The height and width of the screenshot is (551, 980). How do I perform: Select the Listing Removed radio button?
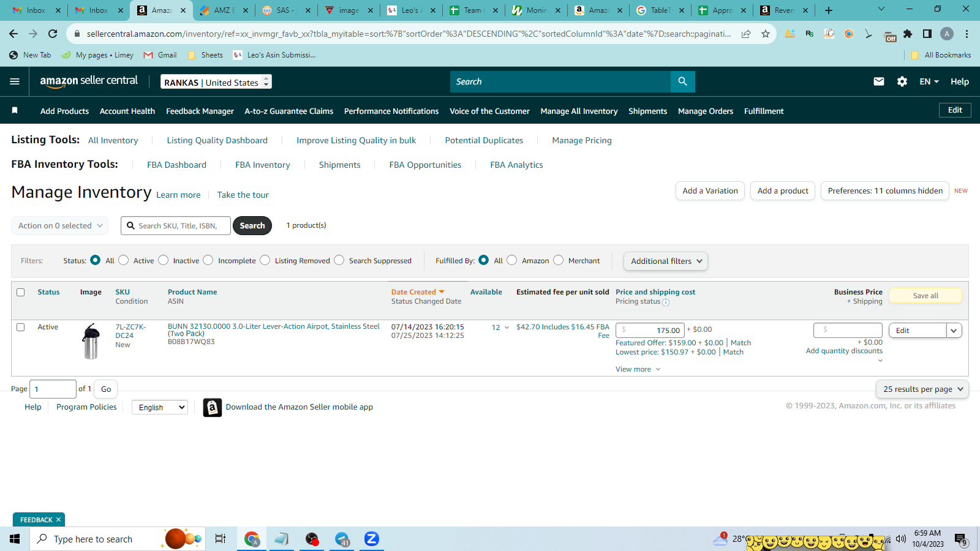(x=265, y=260)
